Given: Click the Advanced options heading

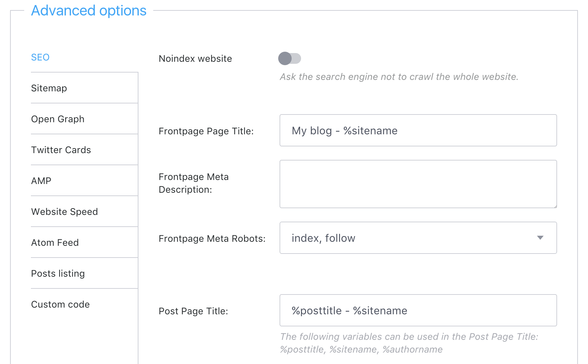Looking at the screenshot, I should (89, 10).
